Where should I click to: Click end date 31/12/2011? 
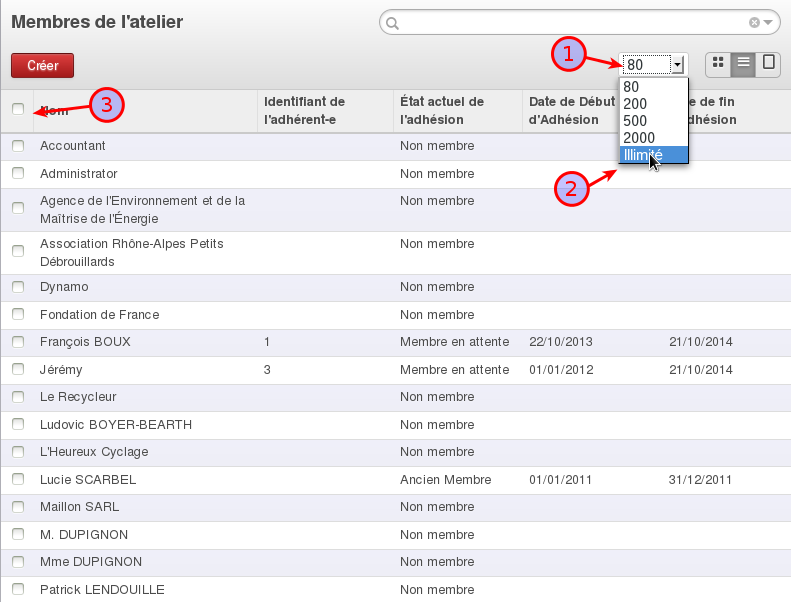click(x=700, y=479)
